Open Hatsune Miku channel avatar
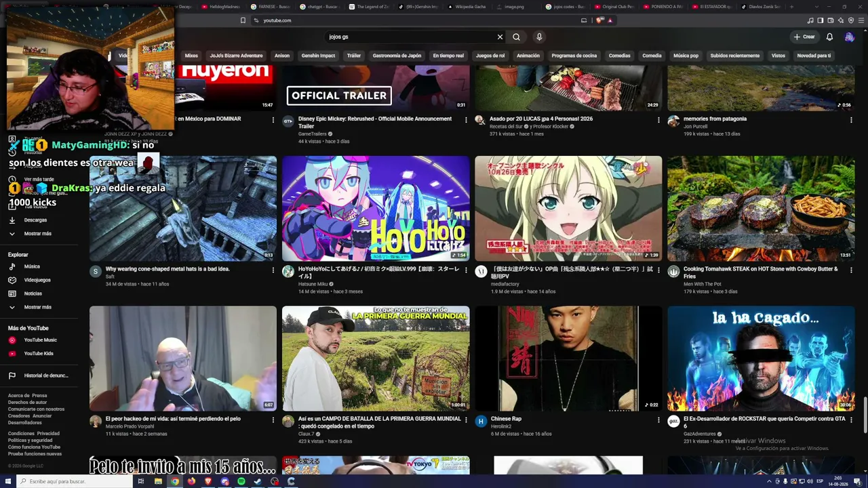Screen dimensions: 868x488 click(288, 272)
